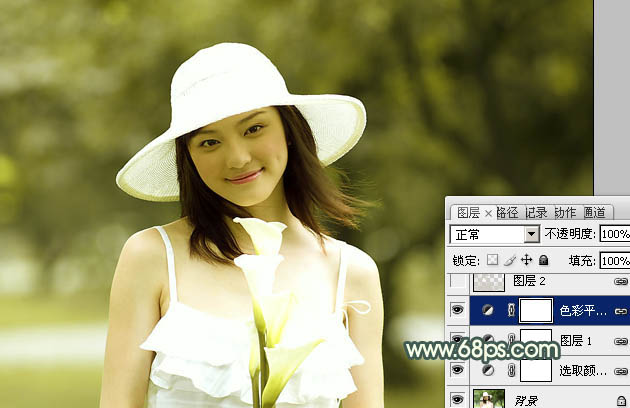The height and width of the screenshot is (408, 630).
Task: Open the Actions tab
Action: pyautogui.click(x=565, y=212)
